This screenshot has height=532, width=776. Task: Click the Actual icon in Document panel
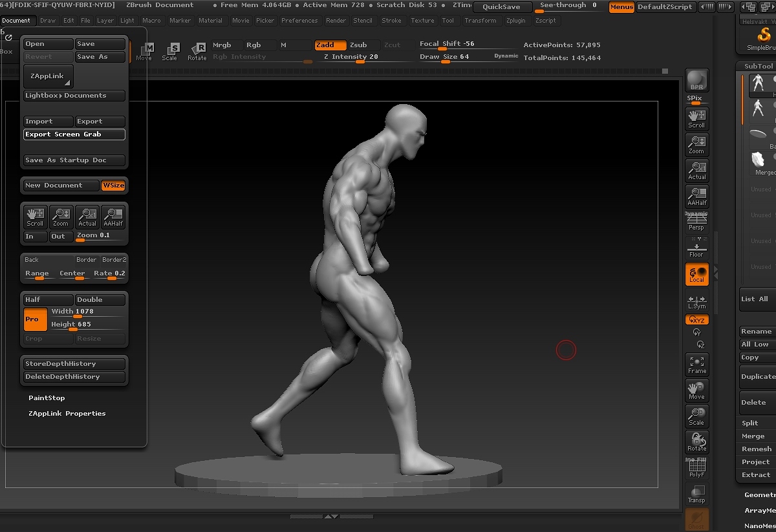pos(87,217)
